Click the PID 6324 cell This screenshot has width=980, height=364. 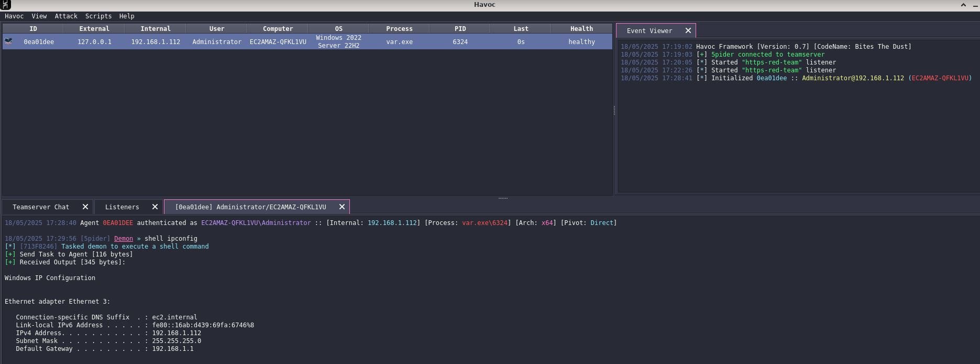(x=460, y=42)
